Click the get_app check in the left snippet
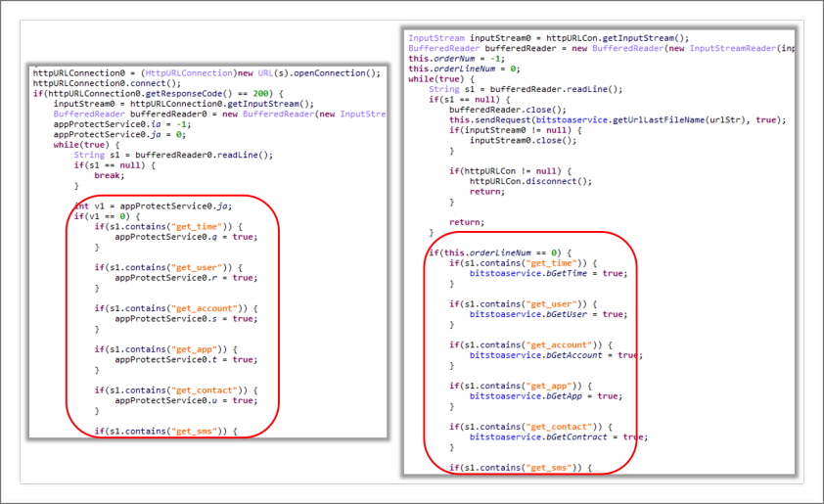Image resolution: width=824 pixels, height=504 pixels. 165,349
